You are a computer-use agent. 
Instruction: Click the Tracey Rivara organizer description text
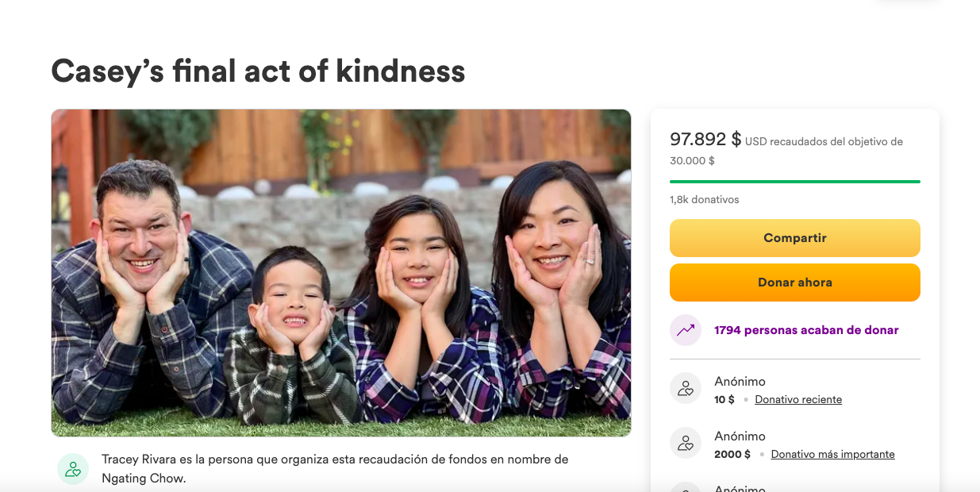pyautogui.click(x=335, y=469)
